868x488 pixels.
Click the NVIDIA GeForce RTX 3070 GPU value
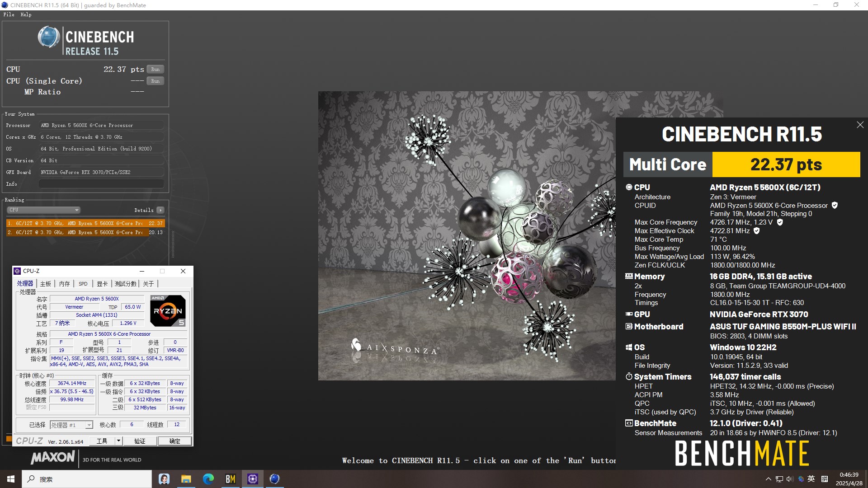coord(759,314)
